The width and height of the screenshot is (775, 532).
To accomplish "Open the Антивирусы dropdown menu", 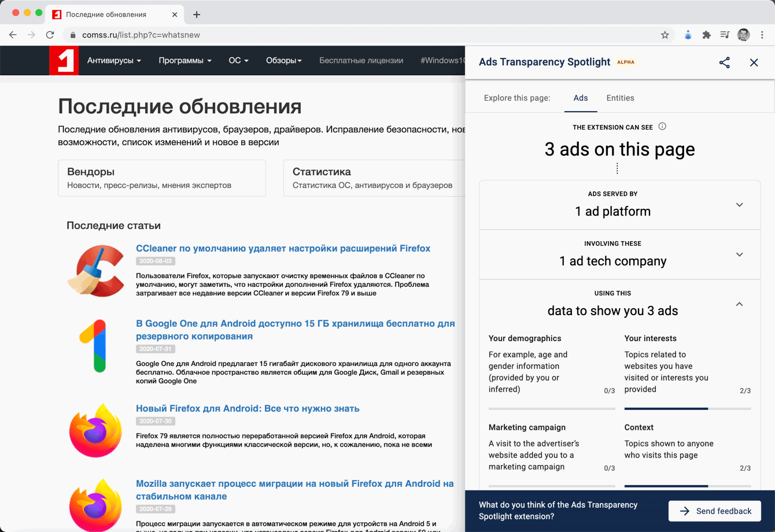I will click(x=113, y=60).
